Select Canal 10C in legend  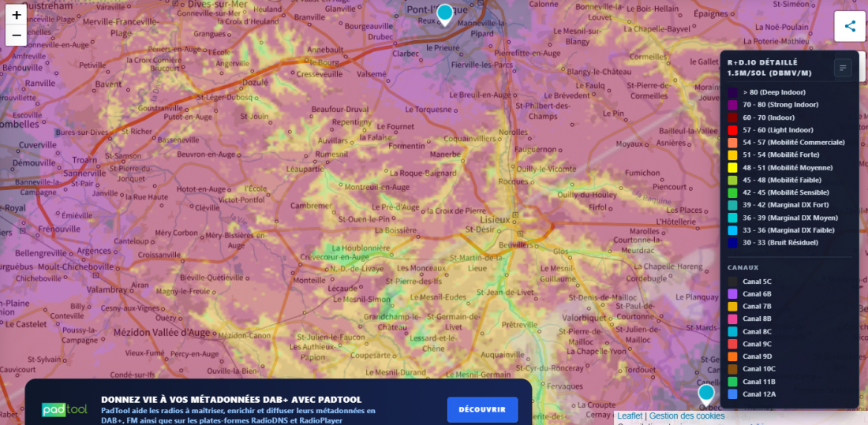pyautogui.click(x=752, y=368)
